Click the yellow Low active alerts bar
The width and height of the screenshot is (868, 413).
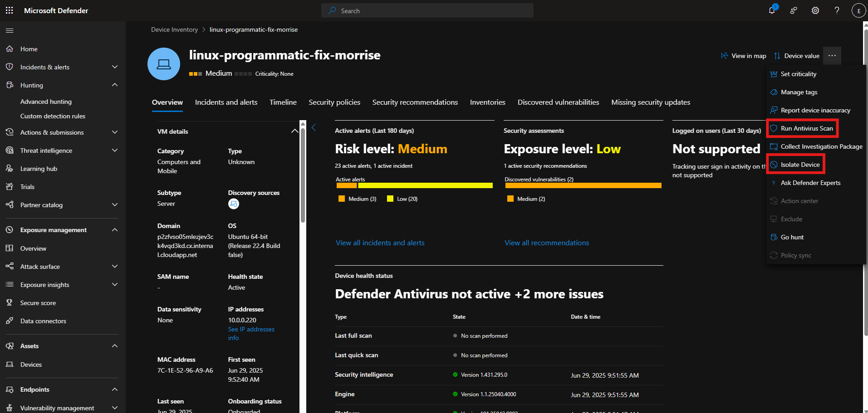coord(425,185)
